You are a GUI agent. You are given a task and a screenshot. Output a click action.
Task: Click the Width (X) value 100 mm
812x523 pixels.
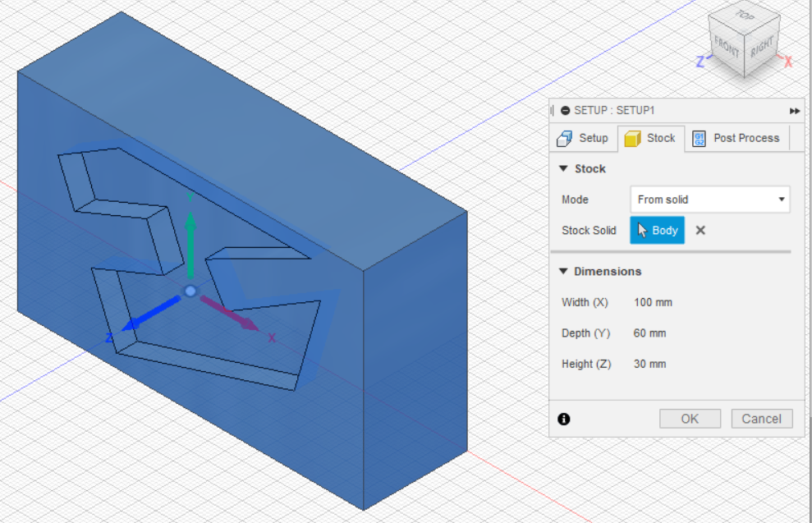[653, 302]
